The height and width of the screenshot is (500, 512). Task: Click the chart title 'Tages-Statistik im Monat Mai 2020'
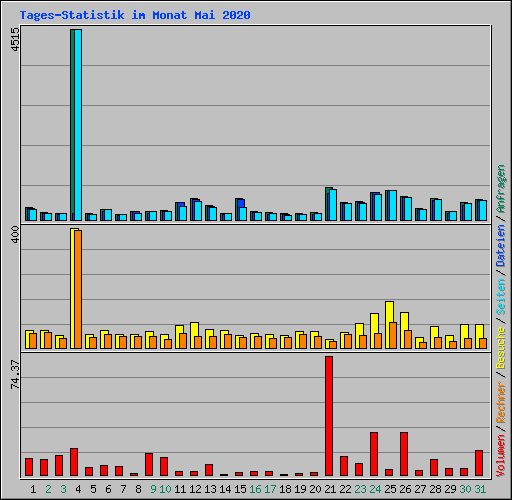[135, 15]
